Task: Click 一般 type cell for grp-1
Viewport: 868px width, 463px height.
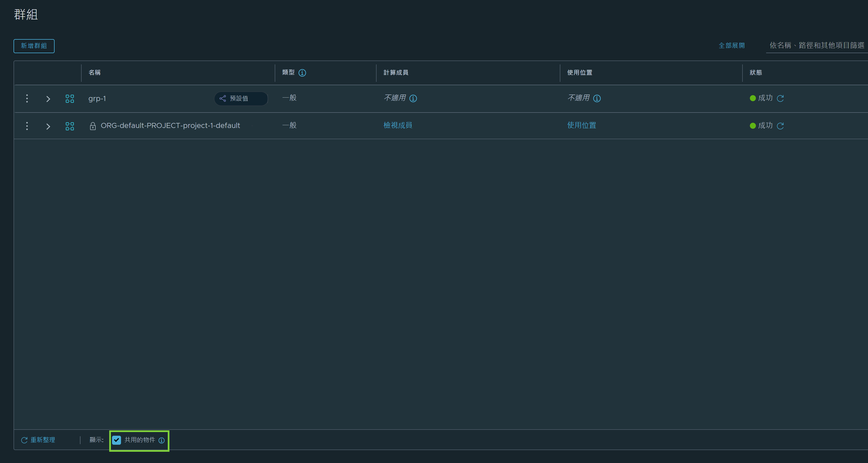Action: click(289, 98)
